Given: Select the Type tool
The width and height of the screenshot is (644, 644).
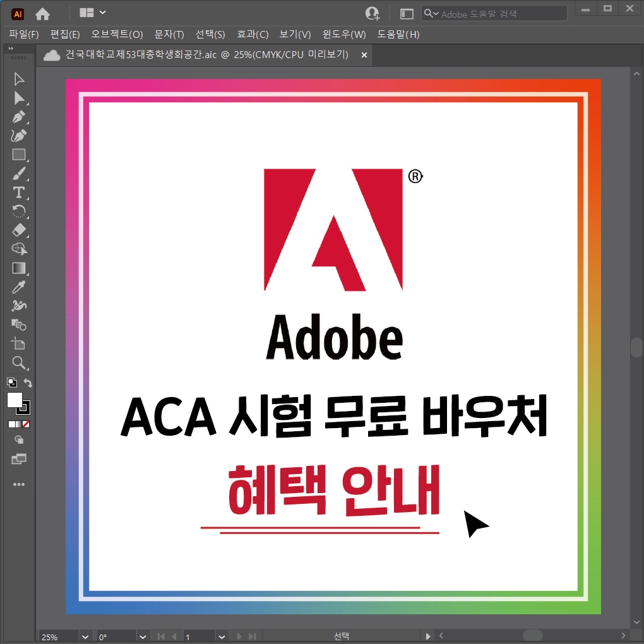Looking at the screenshot, I should tap(18, 193).
